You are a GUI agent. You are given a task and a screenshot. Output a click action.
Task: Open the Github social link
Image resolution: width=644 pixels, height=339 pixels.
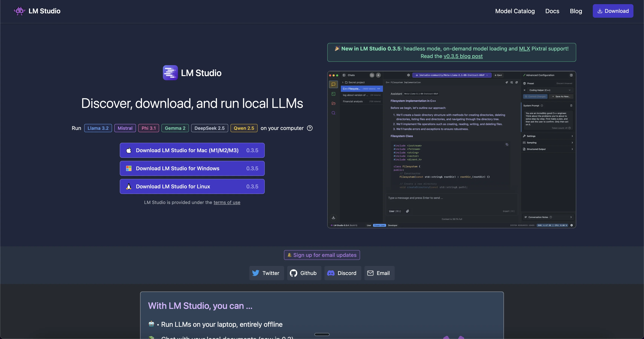point(304,273)
